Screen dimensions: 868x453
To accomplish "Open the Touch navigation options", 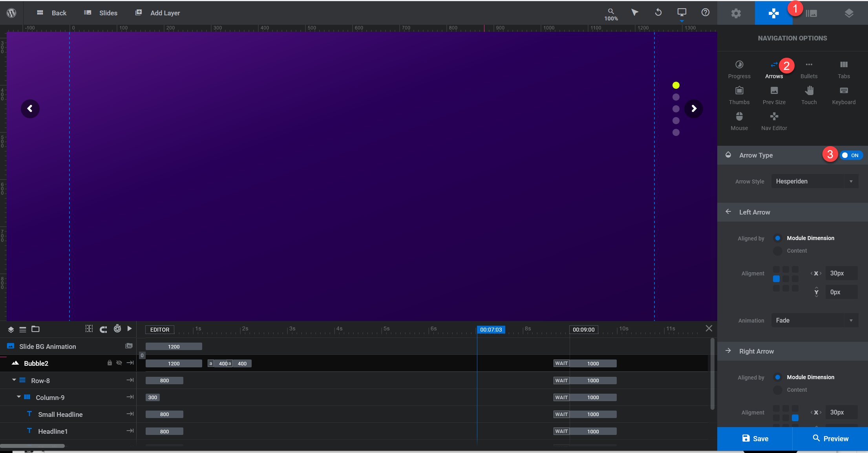I will (x=809, y=95).
